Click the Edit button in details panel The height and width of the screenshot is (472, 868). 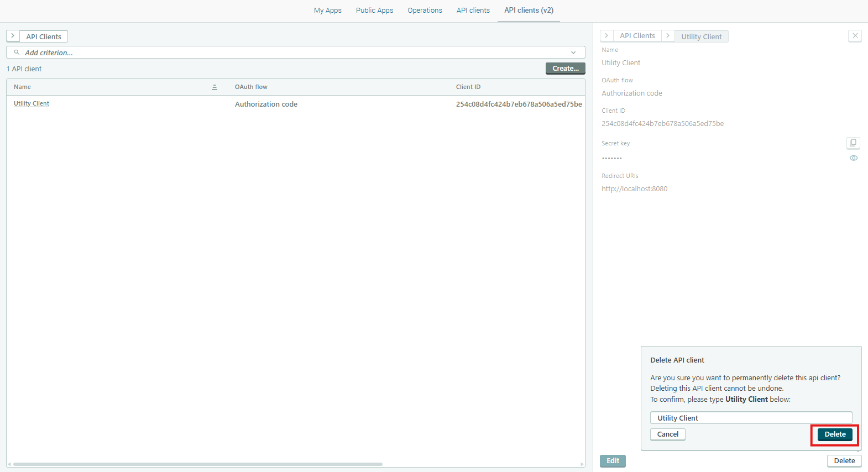pos(613,461)
